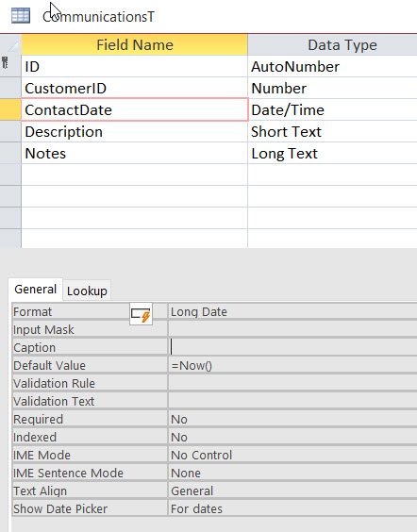
Task: Click the Description field name cell
Action: (x=134, y=132)
